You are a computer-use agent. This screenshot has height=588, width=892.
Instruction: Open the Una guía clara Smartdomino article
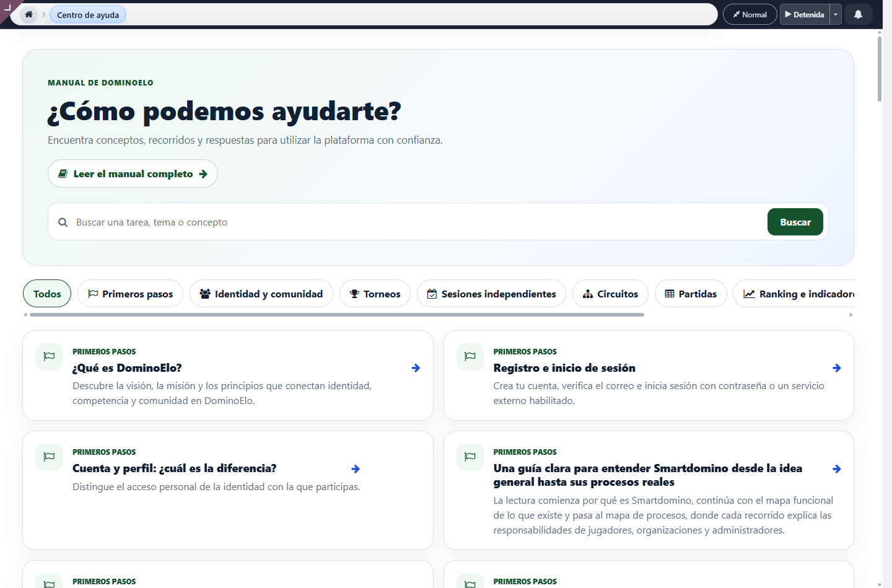pos(649,490)
